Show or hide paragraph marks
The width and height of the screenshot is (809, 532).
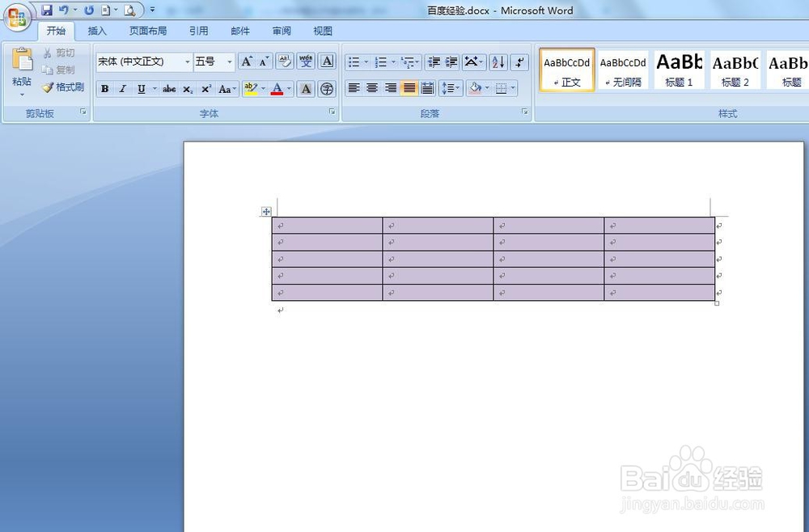tap(519, 62)
